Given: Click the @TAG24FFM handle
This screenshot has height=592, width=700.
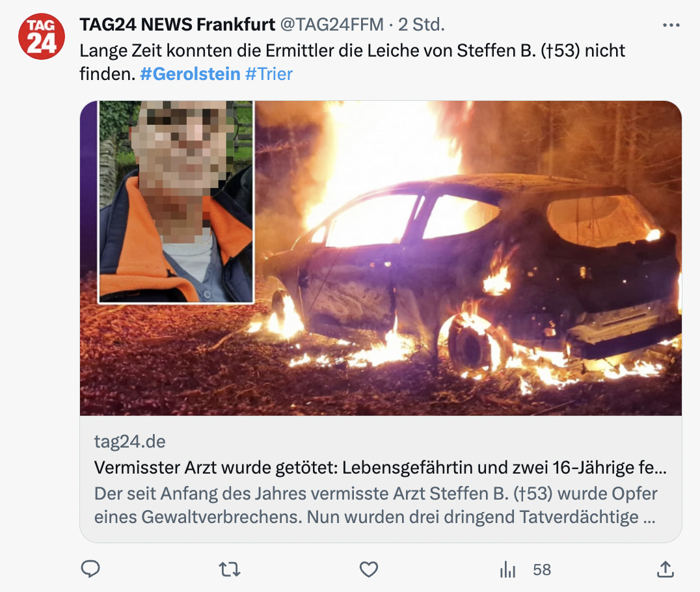Looking at the screenshot, I should coord(332,25).
